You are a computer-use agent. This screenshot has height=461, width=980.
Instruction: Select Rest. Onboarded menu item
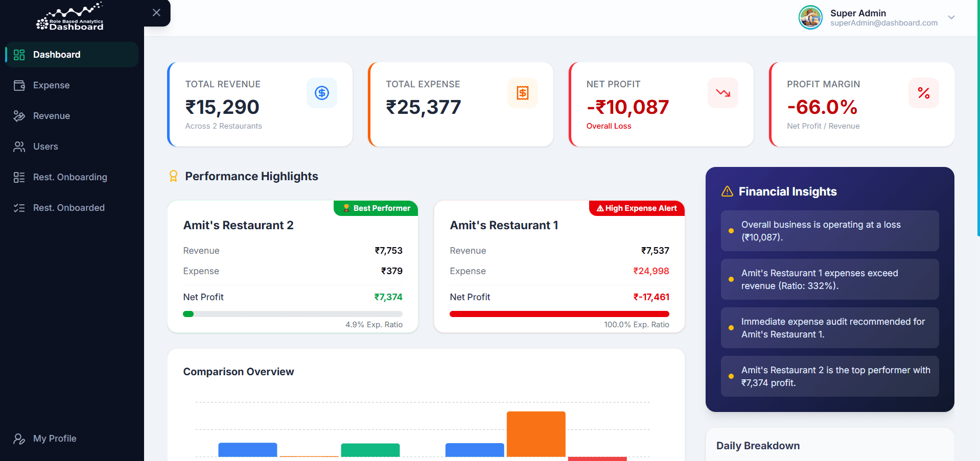coord(72,208)
